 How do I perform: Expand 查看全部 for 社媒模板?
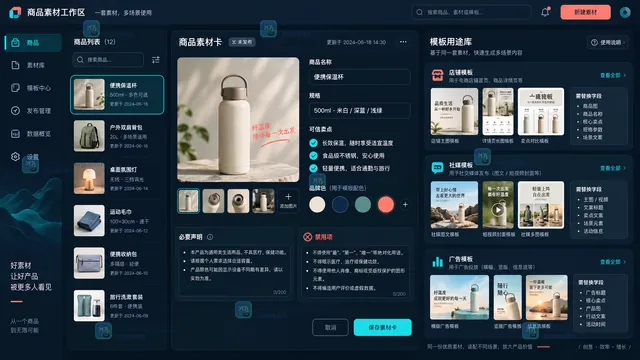(x=613, y=168)
